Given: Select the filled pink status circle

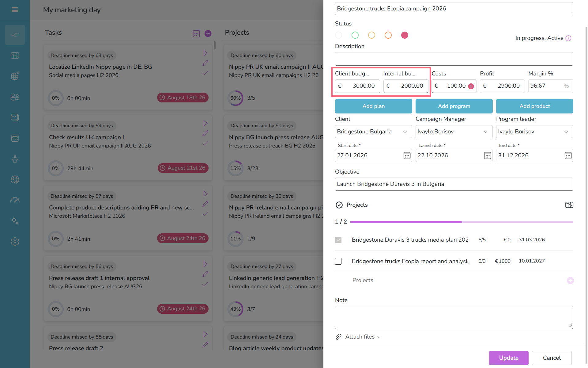Looking at the screenshot, I should (x=405, y=35).
